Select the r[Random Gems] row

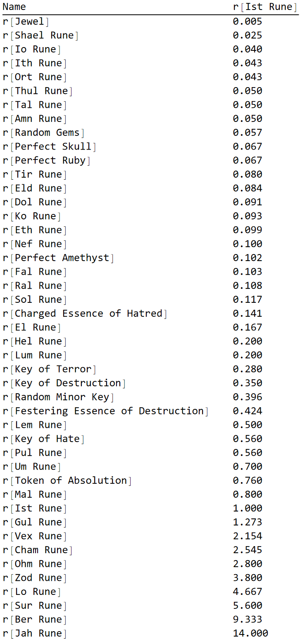[x=43, y=133]
